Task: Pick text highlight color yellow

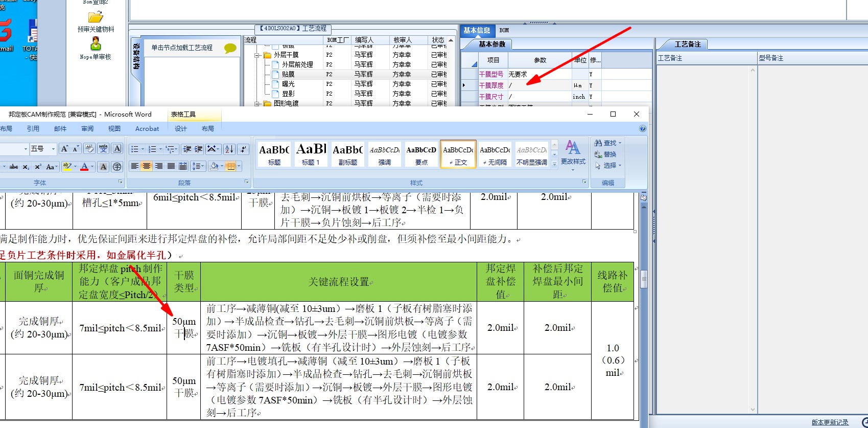Action: click(x=67, y=167)
